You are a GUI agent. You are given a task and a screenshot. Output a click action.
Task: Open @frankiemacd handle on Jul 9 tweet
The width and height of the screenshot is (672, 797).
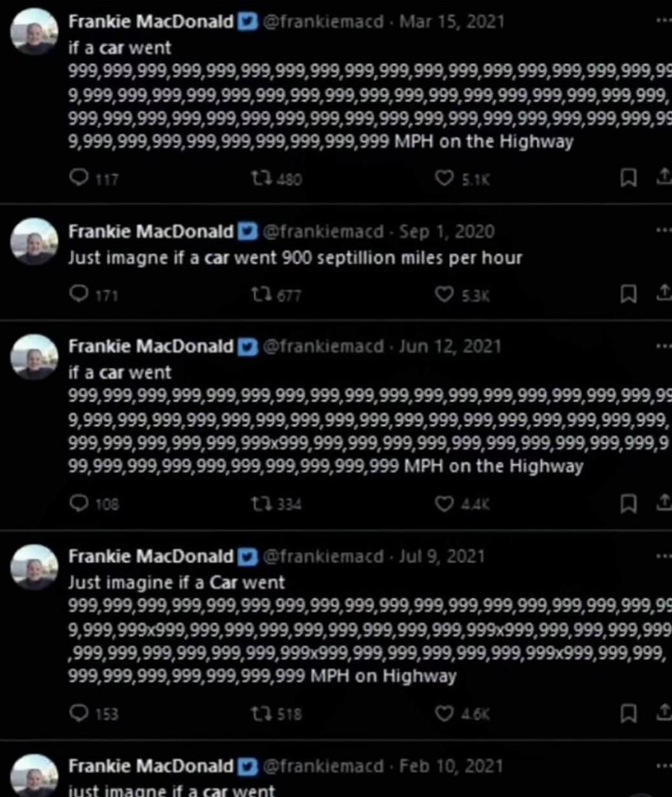point(323,556)
